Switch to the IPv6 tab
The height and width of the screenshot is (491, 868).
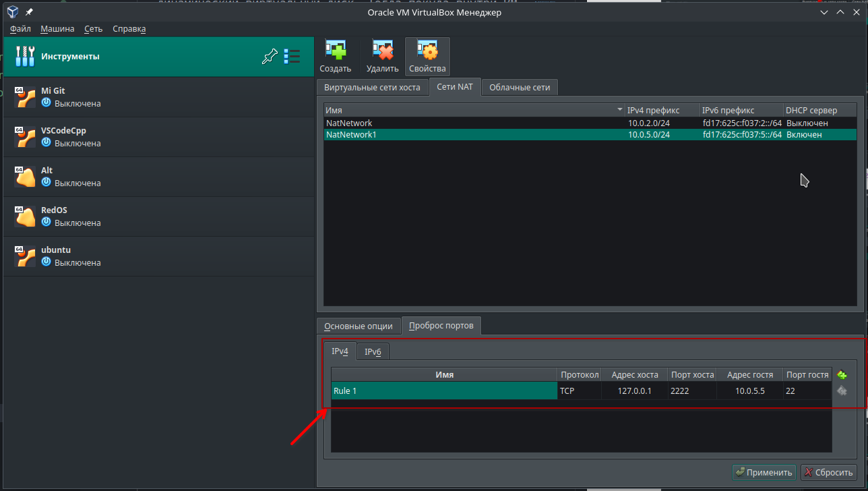pos(373,351)
